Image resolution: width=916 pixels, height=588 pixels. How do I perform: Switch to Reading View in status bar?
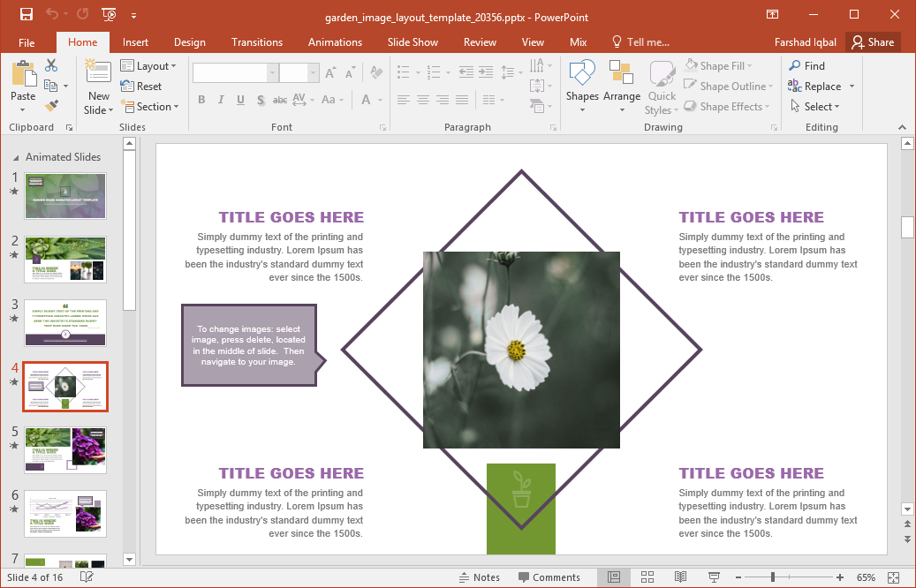[680, 577]
